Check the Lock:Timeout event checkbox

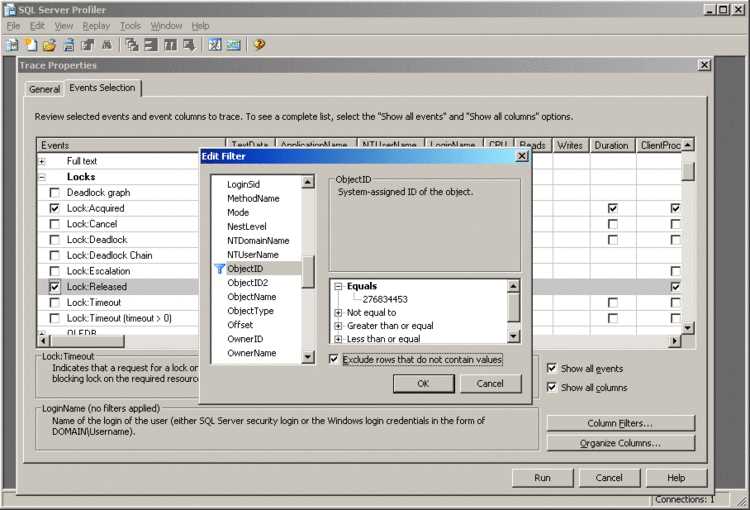pos(55,303)
